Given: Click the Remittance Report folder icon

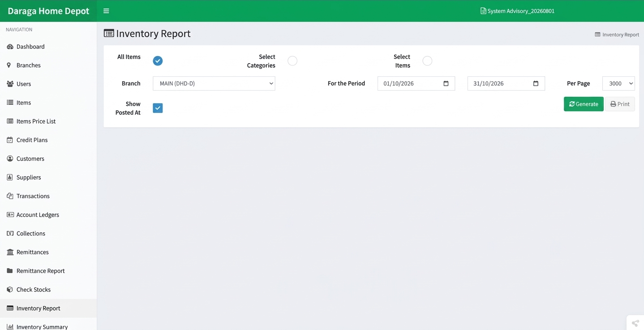Looking at the screenshot, I should [x=10, y=271].
